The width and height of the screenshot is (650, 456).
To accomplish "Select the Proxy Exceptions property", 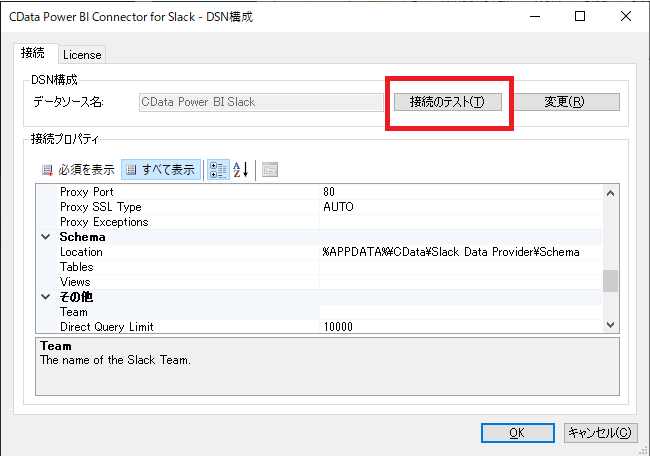I will pyautogui.click(x=319, y=222).
